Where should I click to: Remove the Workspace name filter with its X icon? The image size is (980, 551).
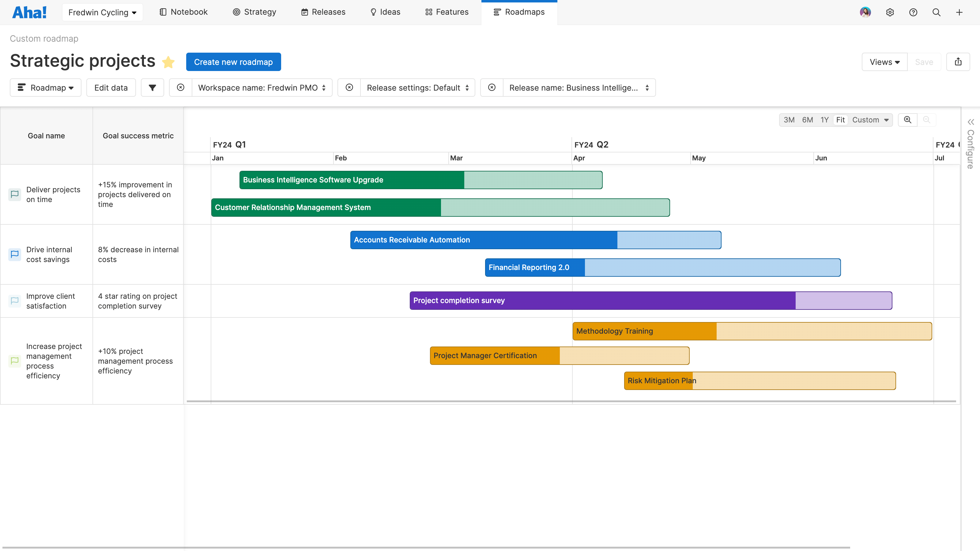pyautogui.click(x=180, y=88)
